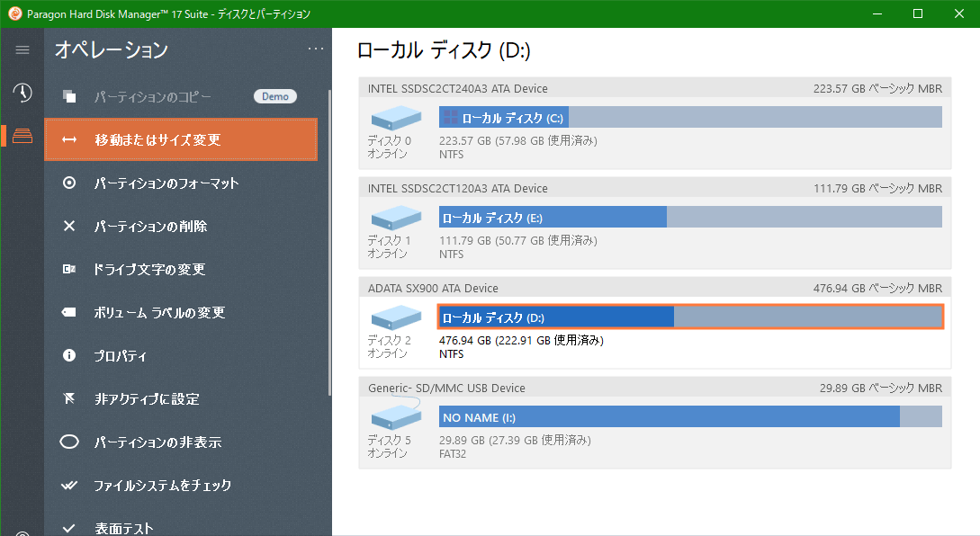Click the Set Inactive flag icon
This screenshot has width=980, height=536.
pyautogui.click(x=69, y=398)
